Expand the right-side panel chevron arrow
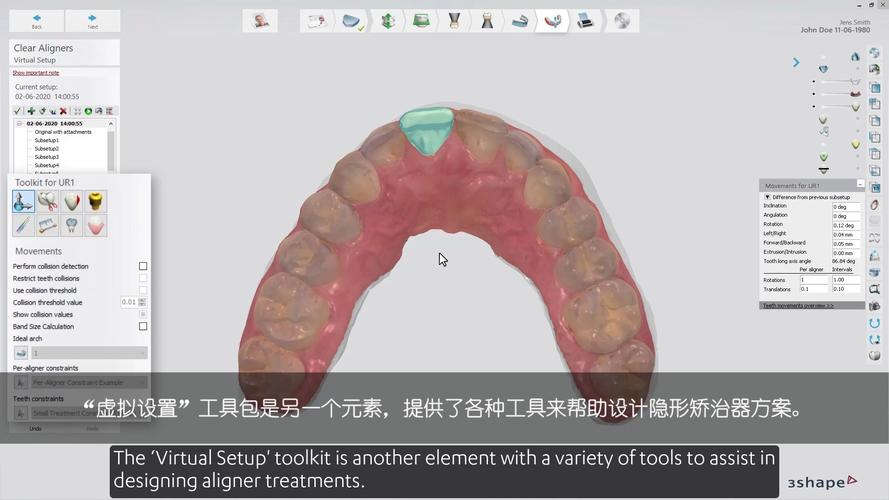Image resolution: width=889 pixels, height=500 pixels. pos(796,62)
